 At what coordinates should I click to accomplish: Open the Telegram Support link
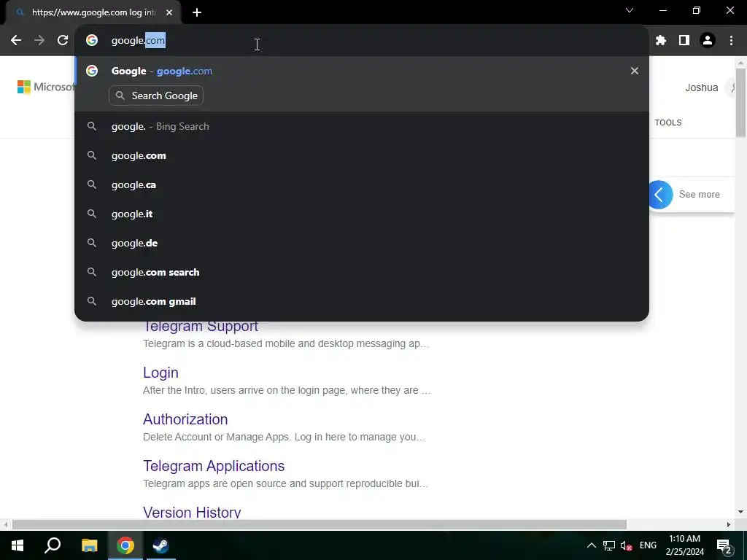pos(200,326)
